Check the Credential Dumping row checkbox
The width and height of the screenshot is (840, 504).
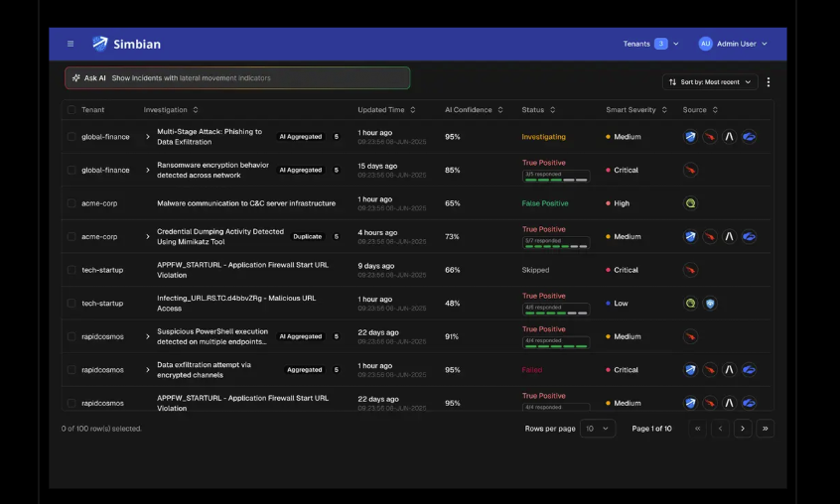point(71,236)
